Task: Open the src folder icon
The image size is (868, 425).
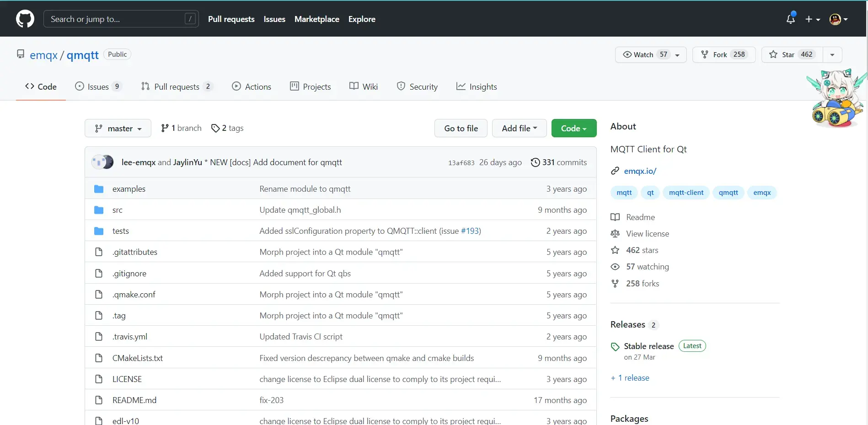Action: [99, 210]
